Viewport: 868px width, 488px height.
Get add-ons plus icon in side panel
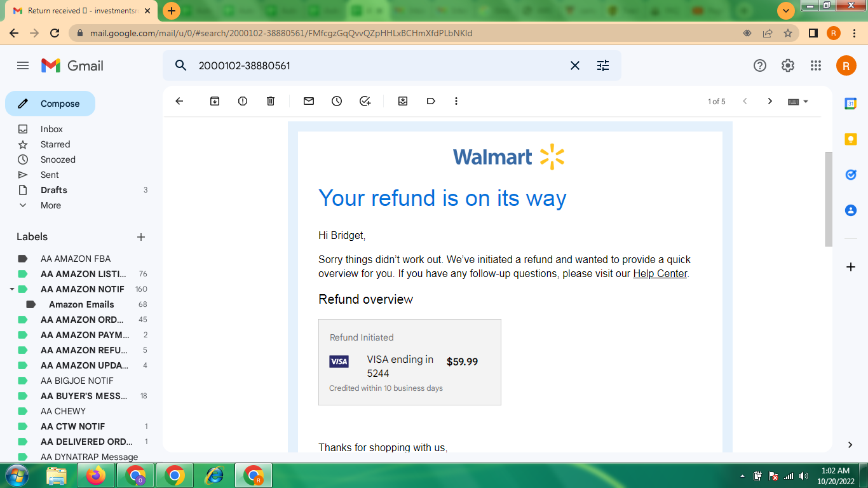(851, 267)
